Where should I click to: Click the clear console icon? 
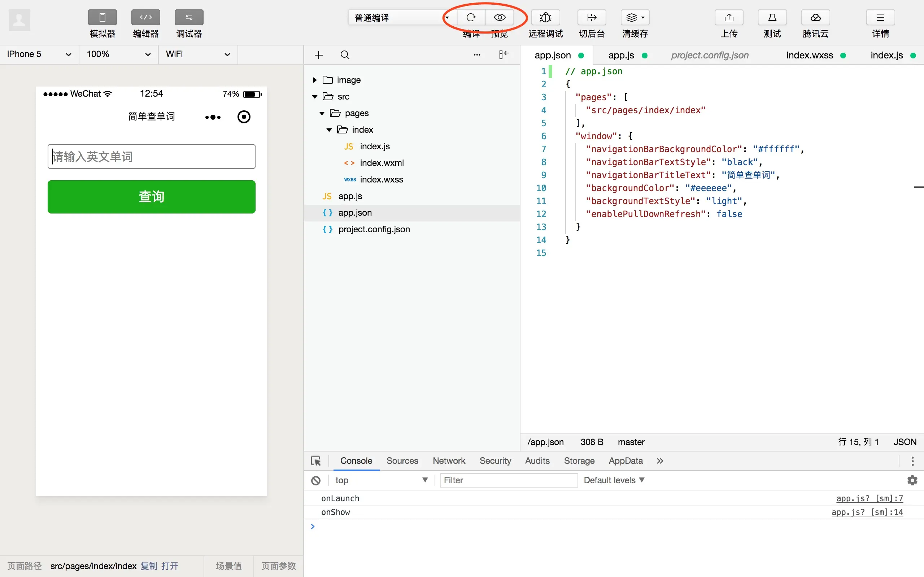click(316, 480)
